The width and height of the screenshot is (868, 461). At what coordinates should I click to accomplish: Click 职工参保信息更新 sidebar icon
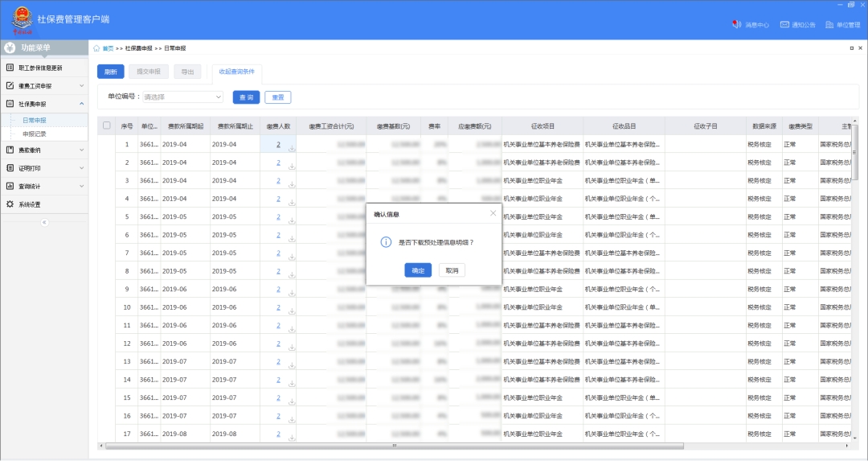(10, 68)
